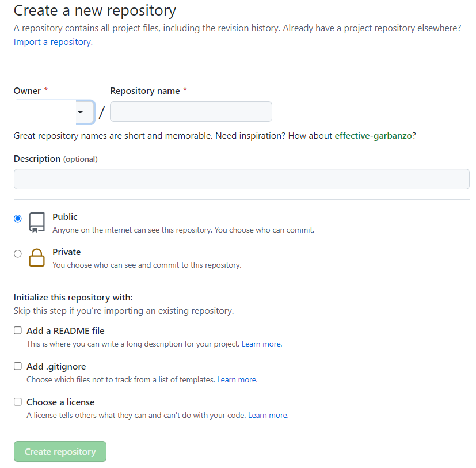Open the Import a repository link
Screen dimensions: 476x468
point(53,42)
